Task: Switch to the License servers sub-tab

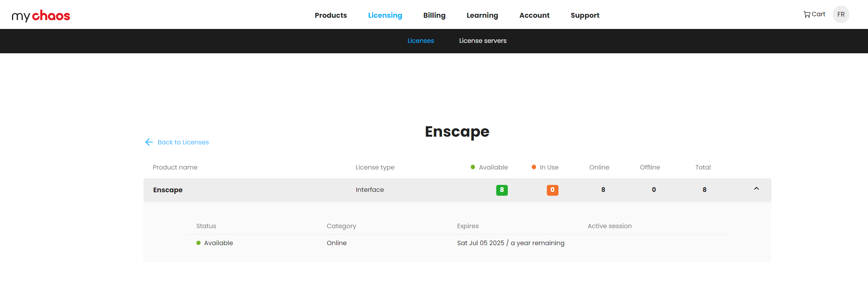Action: (483, 41)
